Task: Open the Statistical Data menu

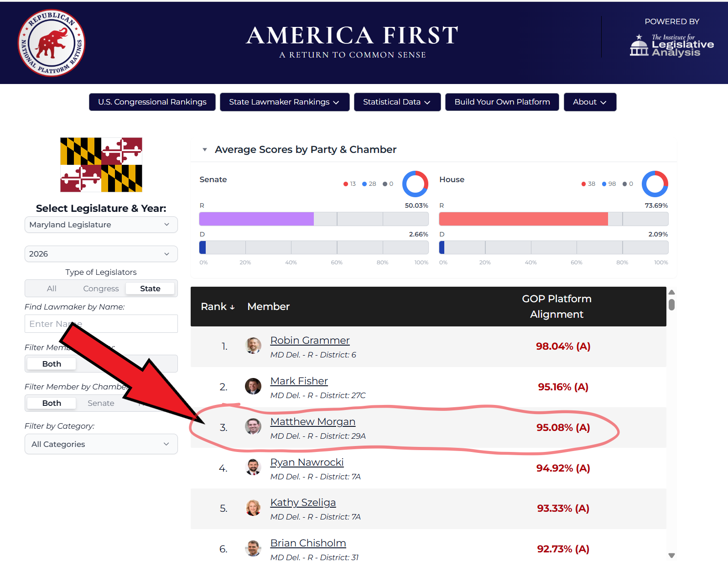Action: [397, 102]
